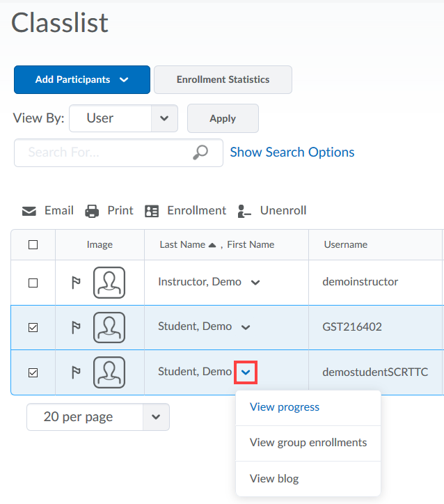
Task: Click the search magnifying glass icon
Action: coord(200,152)
